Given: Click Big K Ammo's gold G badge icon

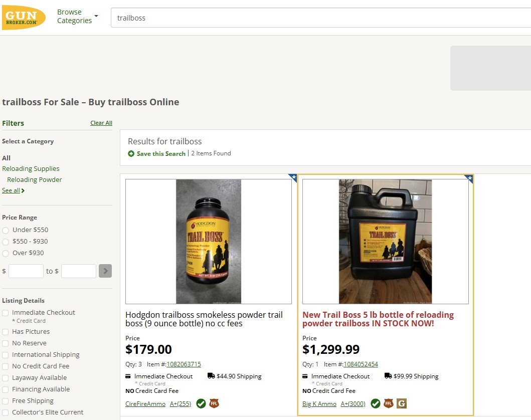Looking at the screenshot, I should click(x=402, y=403).
